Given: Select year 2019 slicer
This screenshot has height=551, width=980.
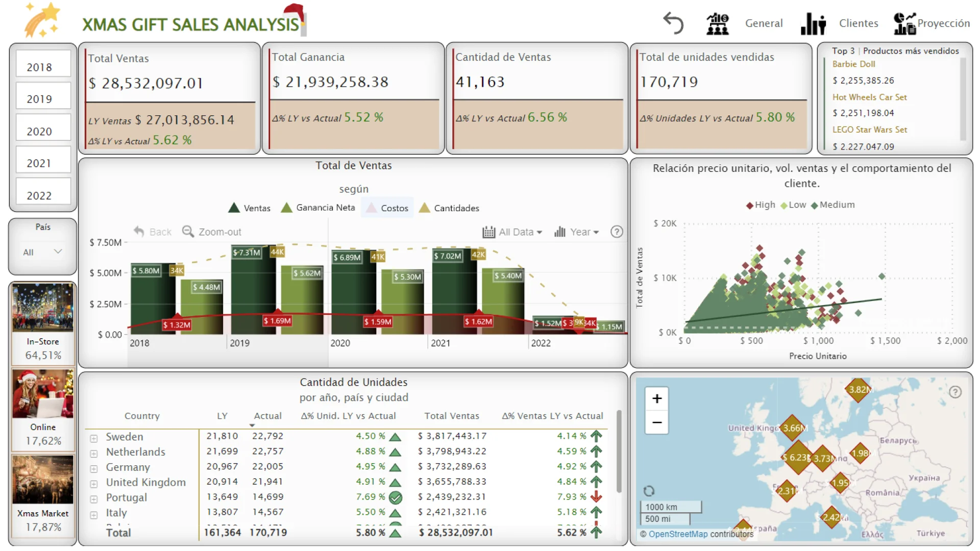Looking at the screenshot, I should tap(43, 96).
